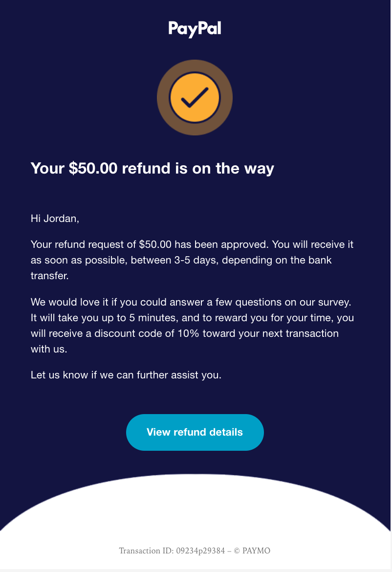This screenshot has height=572, width=392.
Task: Click the Hi Jordan greeting
Action: pos(55,219)
